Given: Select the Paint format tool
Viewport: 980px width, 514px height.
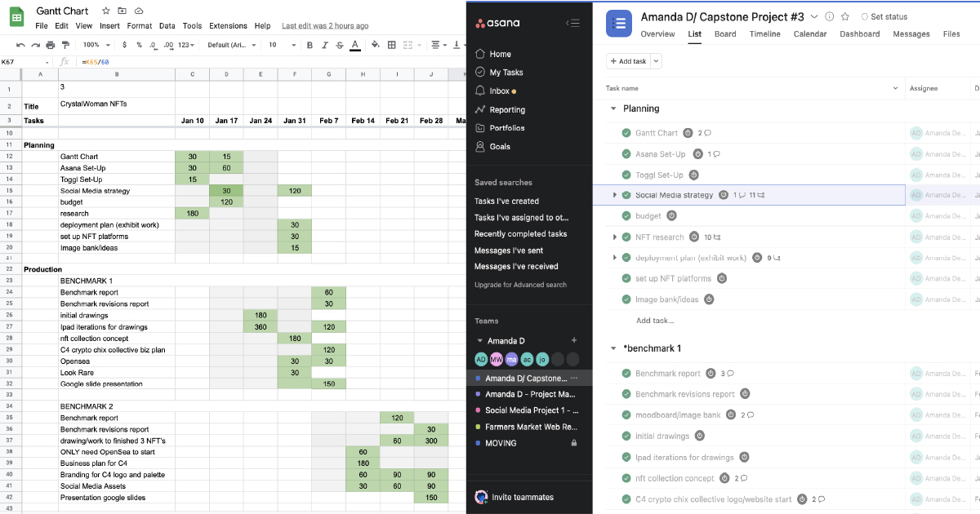Looking at the screenshot, I should click(65, 45).
